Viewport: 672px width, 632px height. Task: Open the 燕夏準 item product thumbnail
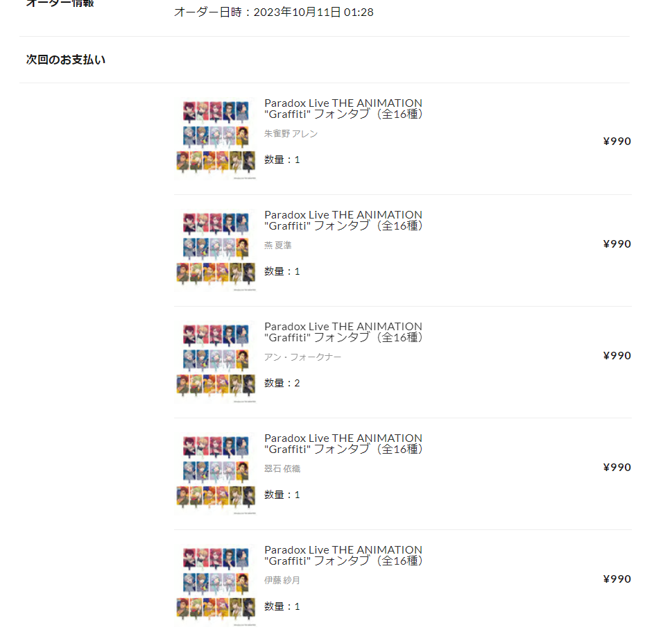pyautogui.click(x=216, y=250)
